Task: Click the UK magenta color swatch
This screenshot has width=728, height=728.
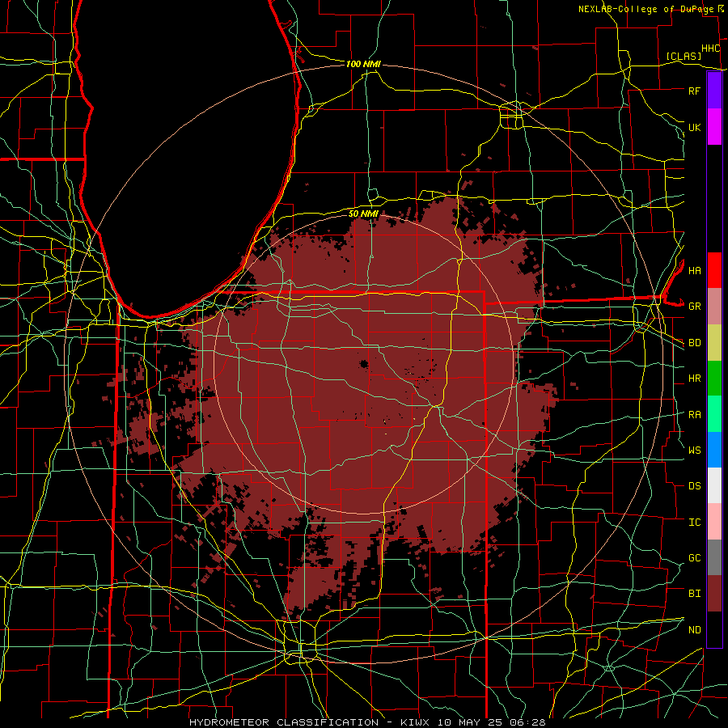Action: (x=714, y=127)
